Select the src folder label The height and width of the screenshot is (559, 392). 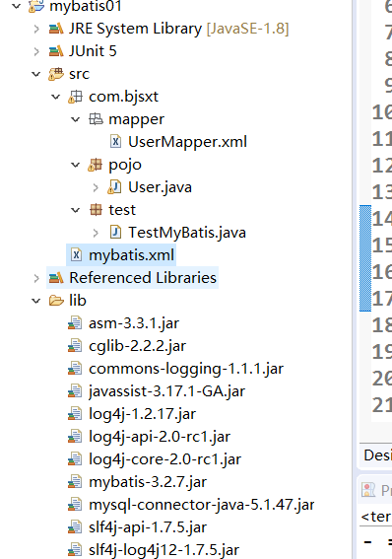(x=79, y=74)
